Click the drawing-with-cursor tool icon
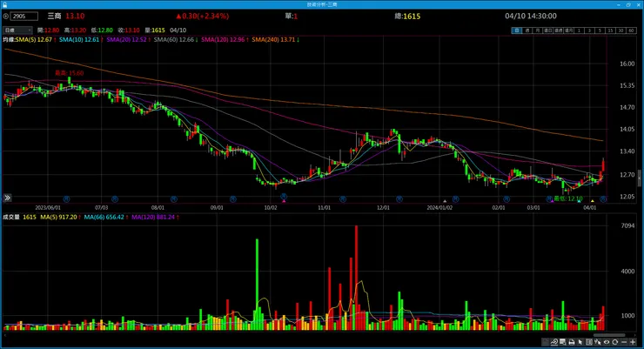Image resolution: width=644 pixels, height=349 pixels. [598, 342]
